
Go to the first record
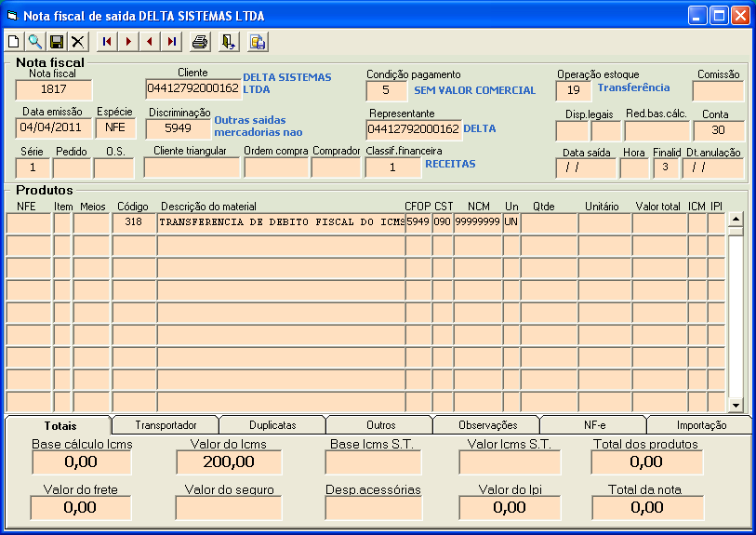[x=107, y=42]
